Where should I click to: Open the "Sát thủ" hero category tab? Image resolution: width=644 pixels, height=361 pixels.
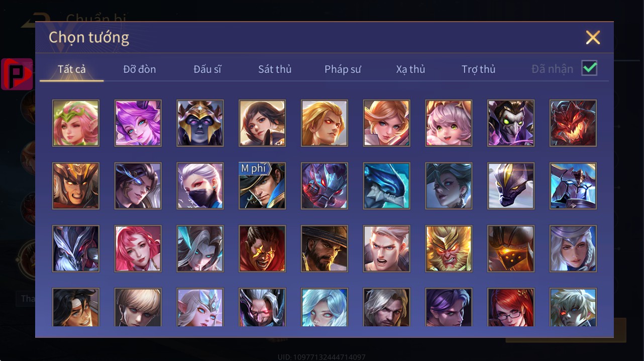[x=275, y=69]
